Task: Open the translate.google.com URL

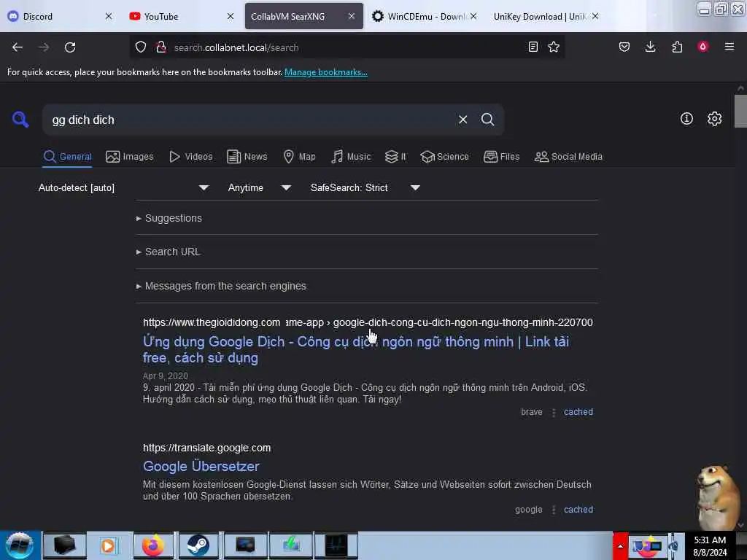Action: click(x=206, y=448)
